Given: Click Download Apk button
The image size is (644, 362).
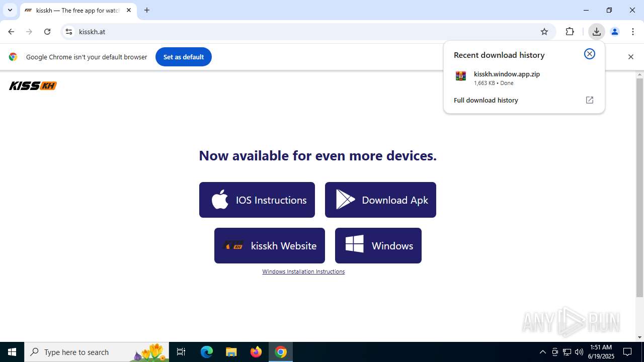Looking at the screenshot, I should (x=380, y=200).
